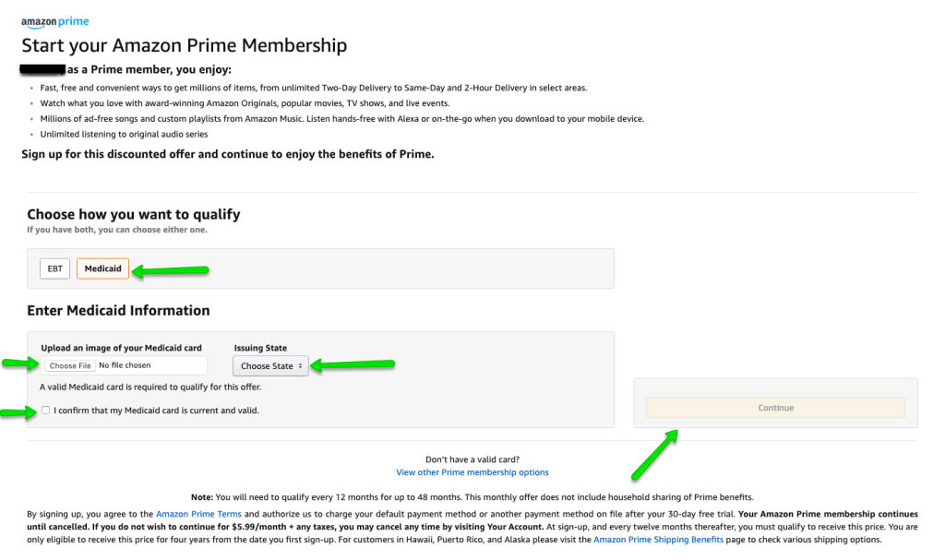Click the Amazon Prime logo

(54, 22)
